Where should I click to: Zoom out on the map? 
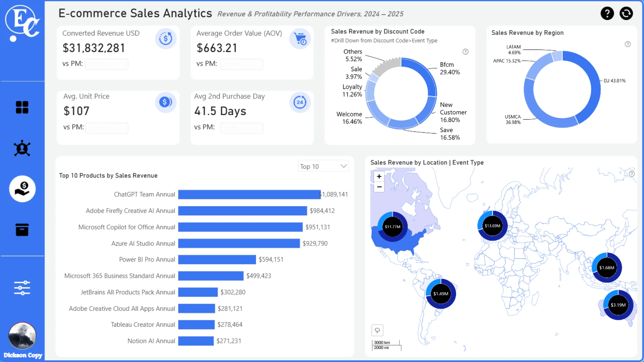(x=379, y=187)
